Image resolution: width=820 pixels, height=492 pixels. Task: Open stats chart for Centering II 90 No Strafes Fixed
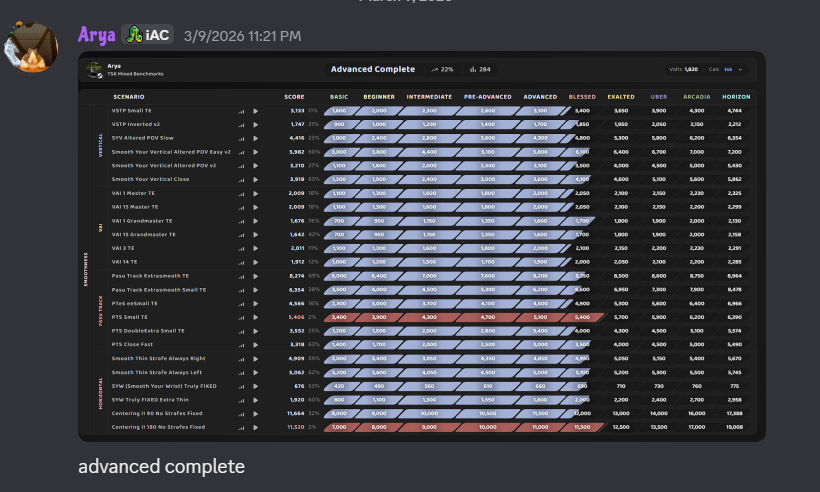(x=241, y=414)
